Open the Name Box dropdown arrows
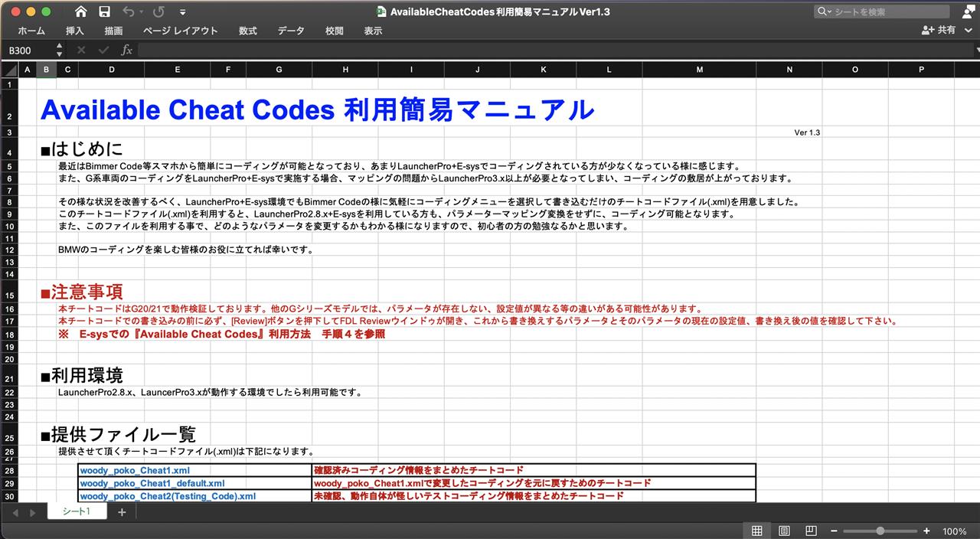Screen dimensions: 980x539 pyautogui.click(x=59, y=50)
